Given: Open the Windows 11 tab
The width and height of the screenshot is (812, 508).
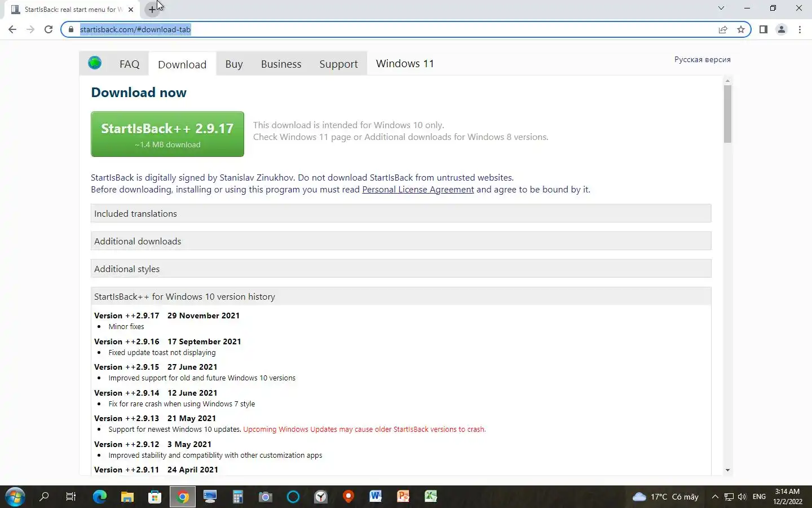Looking at the screenshot, I should (x=405, y=63).
